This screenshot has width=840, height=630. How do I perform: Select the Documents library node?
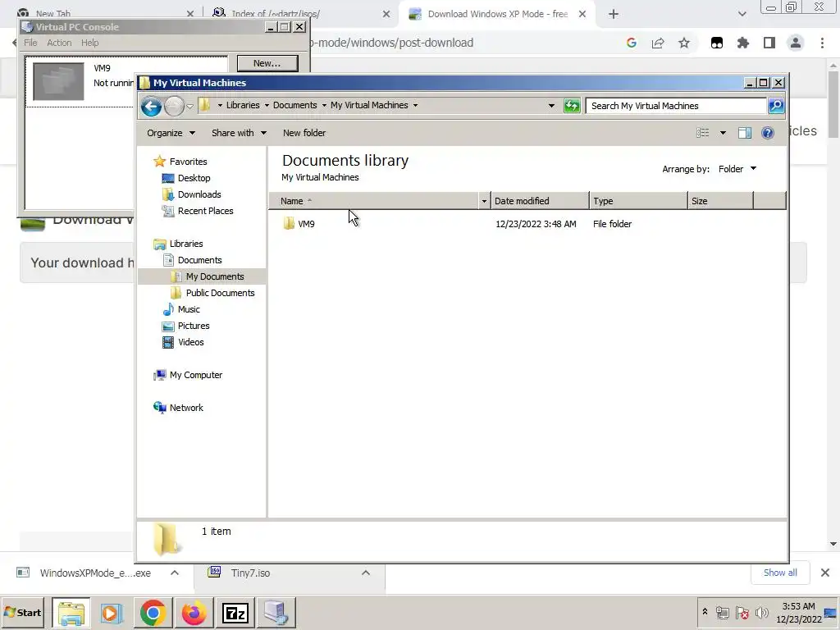[199, 260]
